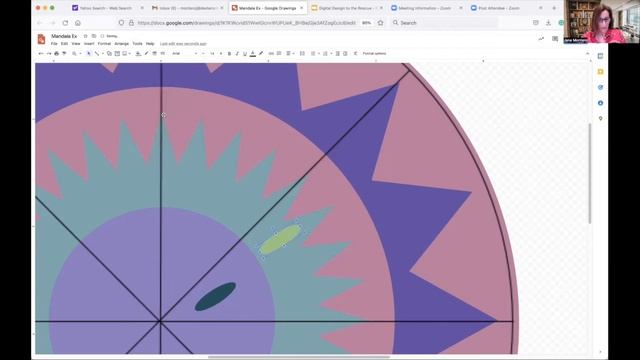Switch to Digital Design to the Rescue tab

pos(347,8)
